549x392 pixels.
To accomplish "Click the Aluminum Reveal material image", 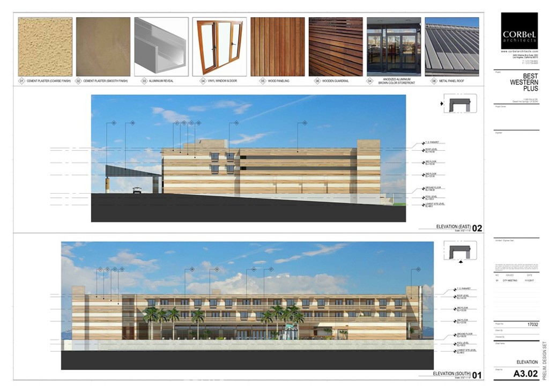I will [x=161, y=47].
